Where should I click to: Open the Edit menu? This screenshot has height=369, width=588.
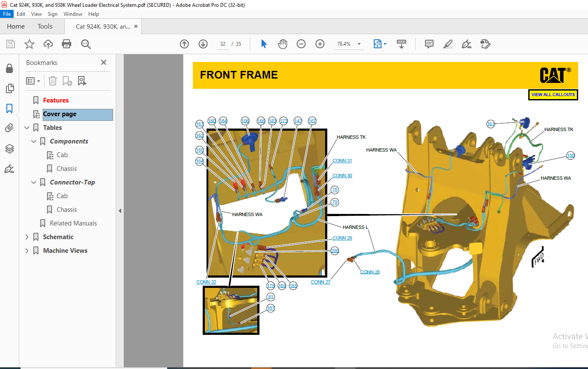pyautogui.click(x=21, y=14)
